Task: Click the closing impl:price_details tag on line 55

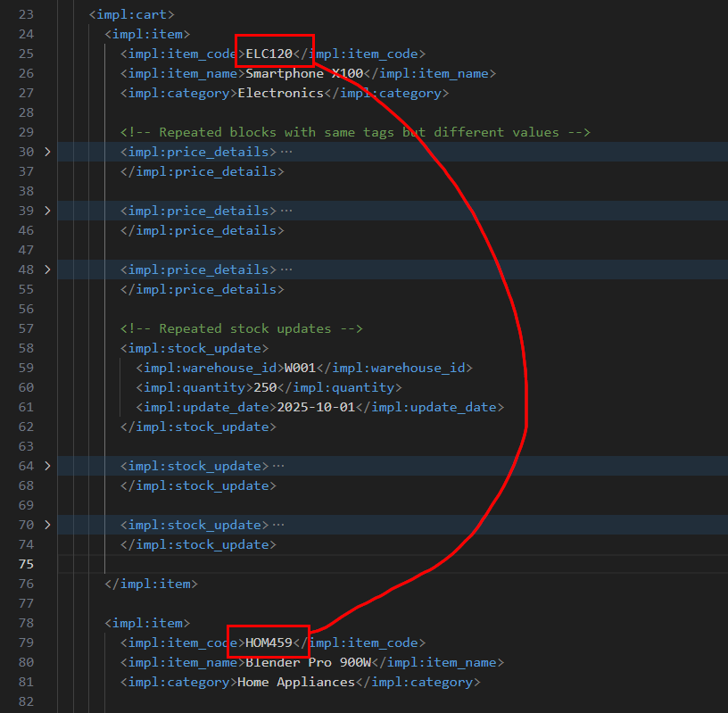Action: [203, 289]
